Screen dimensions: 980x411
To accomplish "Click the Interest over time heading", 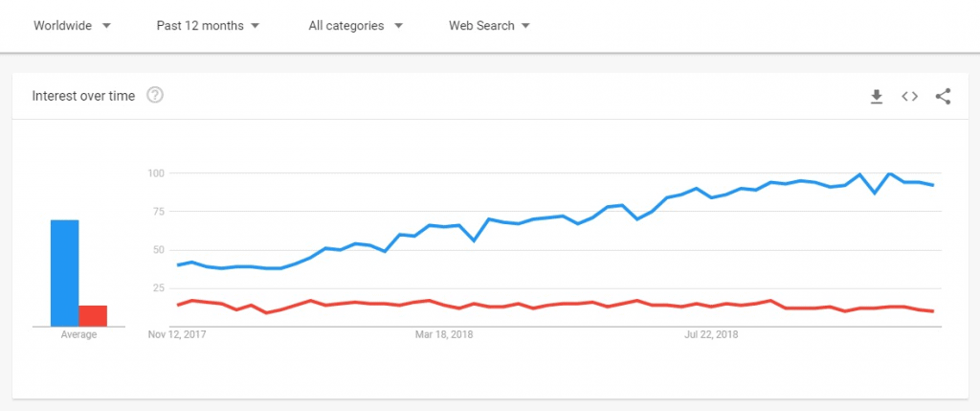I will (83, 97).
